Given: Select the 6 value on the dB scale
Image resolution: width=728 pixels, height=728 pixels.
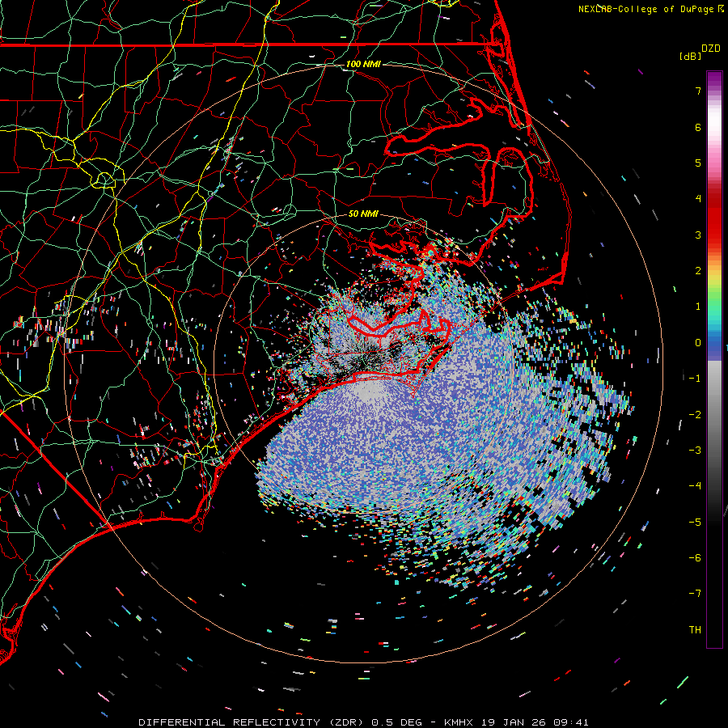Looking at the screenshot, I should point(698,127).
